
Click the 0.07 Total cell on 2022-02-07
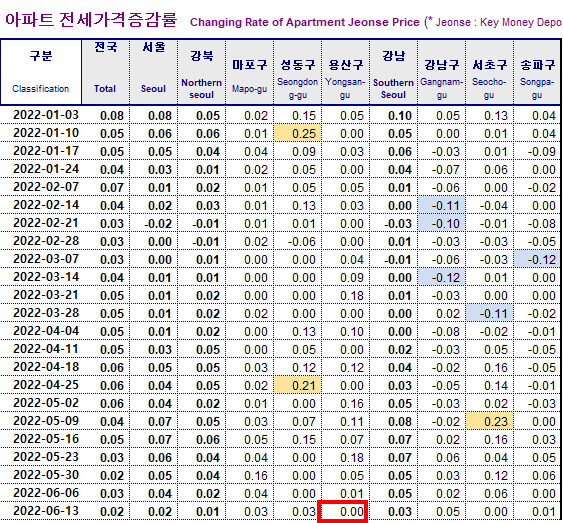[x=106, y=187]
